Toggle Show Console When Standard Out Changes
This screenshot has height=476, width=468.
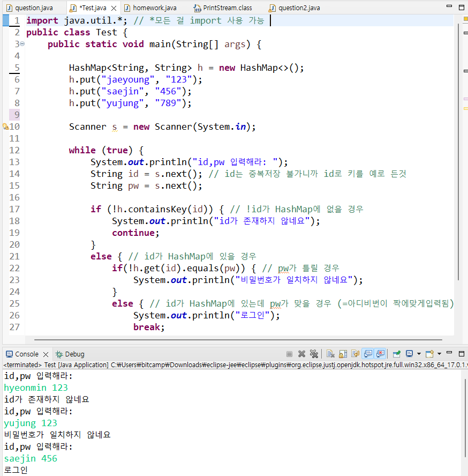368,354
